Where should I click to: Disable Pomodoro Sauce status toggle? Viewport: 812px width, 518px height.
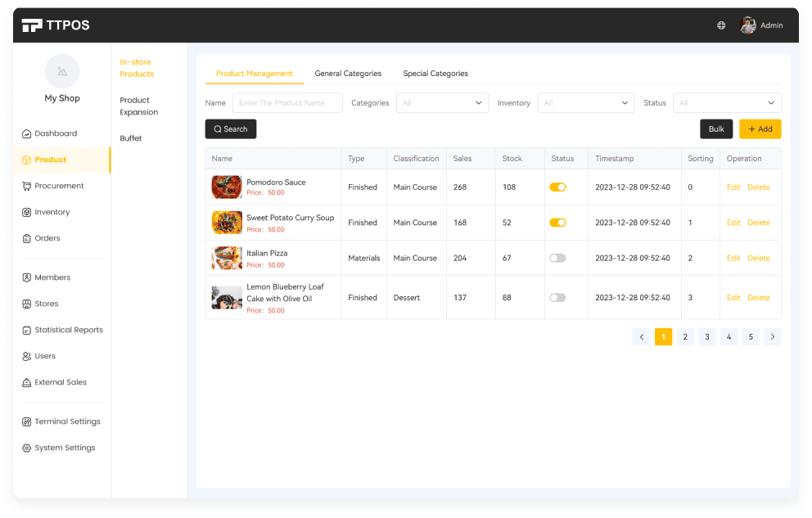click(557, 187)
